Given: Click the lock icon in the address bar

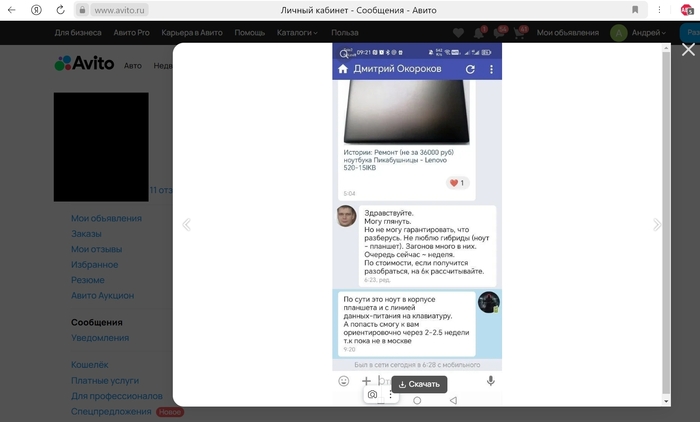Looking at the screenshot, I should 82,10.
